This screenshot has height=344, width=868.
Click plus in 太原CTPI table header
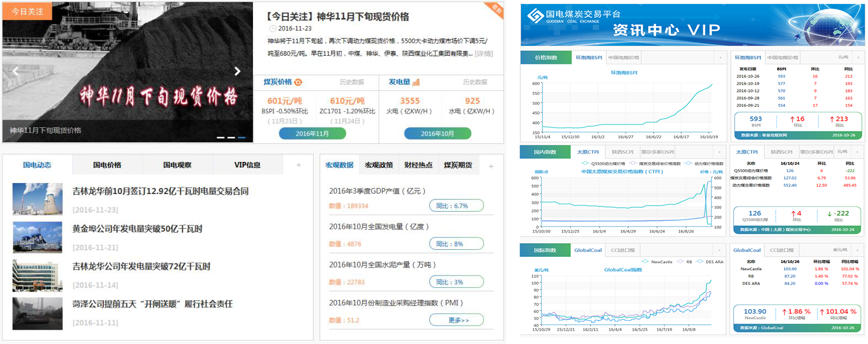(858, 152)
